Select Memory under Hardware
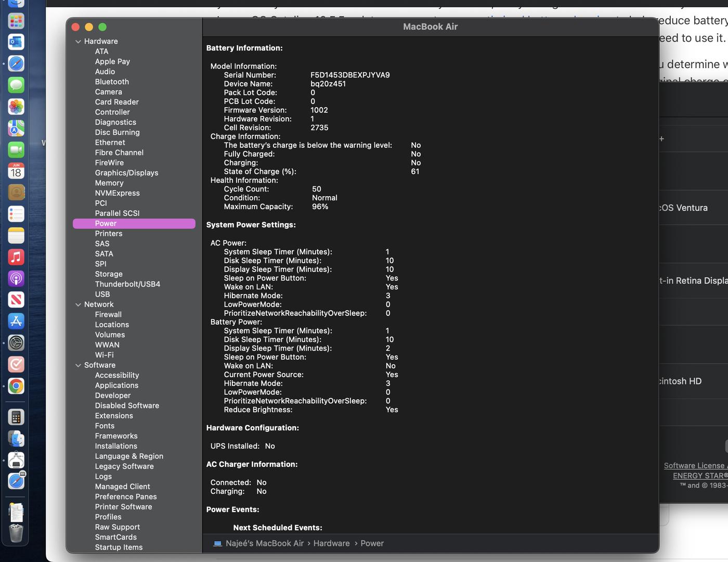 [109, 183]
